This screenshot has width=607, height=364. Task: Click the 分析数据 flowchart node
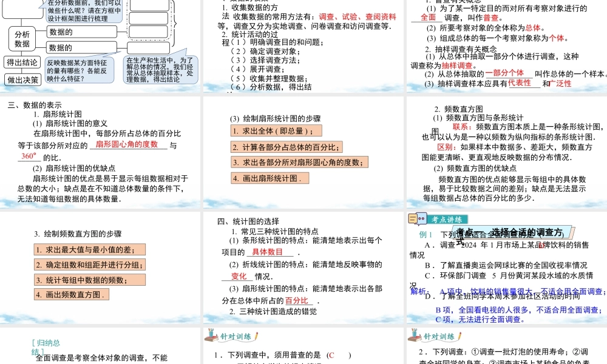(22, 39)
